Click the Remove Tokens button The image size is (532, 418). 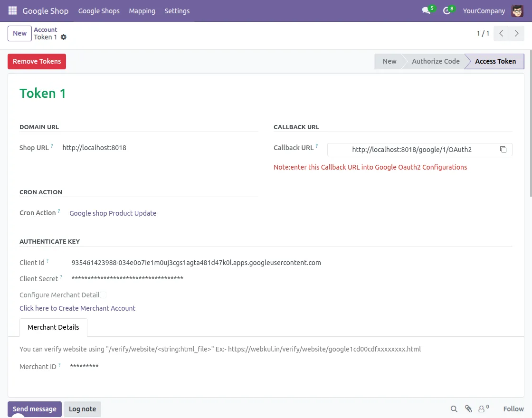37,61
